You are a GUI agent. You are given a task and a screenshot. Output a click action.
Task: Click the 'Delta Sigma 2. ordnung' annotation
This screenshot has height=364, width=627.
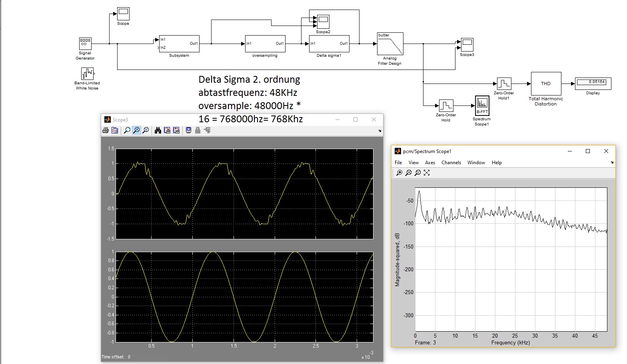[249, 80]
